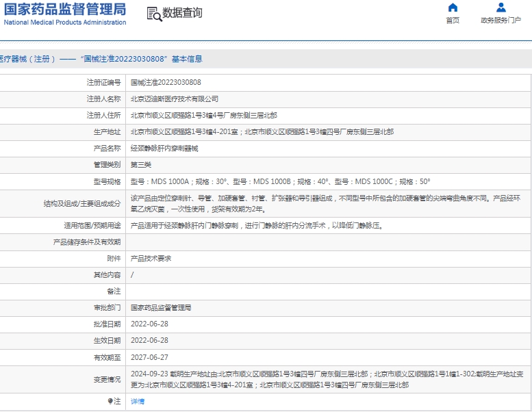The image size is (532, 414).
Task: Click the 注册人名称 row label
Action: 103,99
